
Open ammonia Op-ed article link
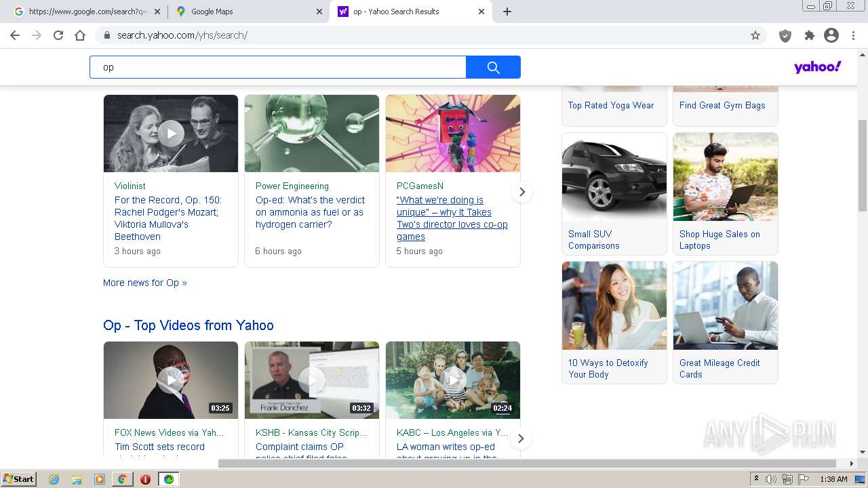coord(310,212)
